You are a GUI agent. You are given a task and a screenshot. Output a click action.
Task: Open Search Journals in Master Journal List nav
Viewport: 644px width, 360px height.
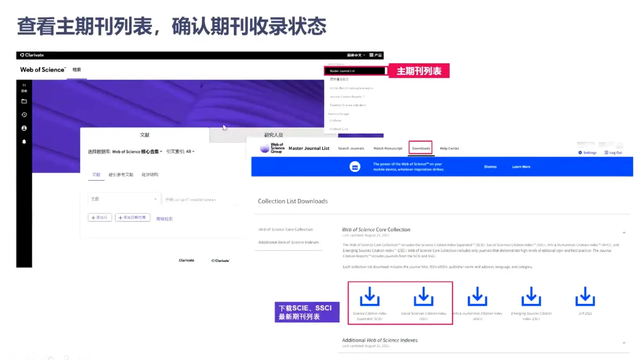tap(351, 148)
